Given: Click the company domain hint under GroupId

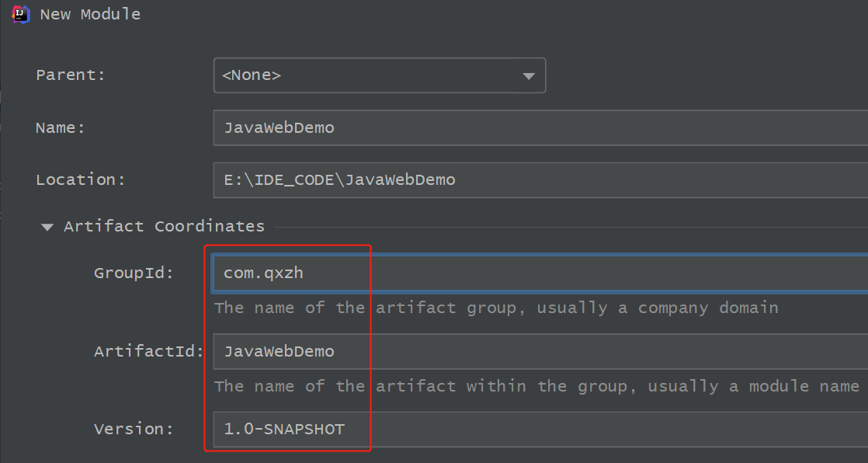Looking at the screenshot, I should click(x=496, y=308).
